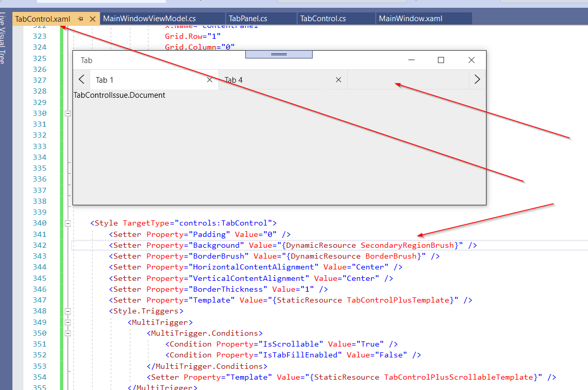588x390 pixels.
Task: Switch to the MainWindowViewModel.cs tab
Action: (x=150, y=18)
